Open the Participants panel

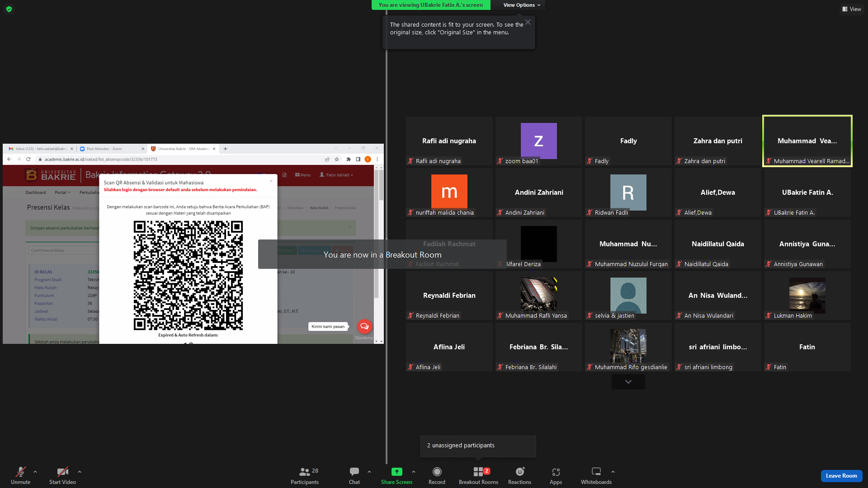point(305,475)
